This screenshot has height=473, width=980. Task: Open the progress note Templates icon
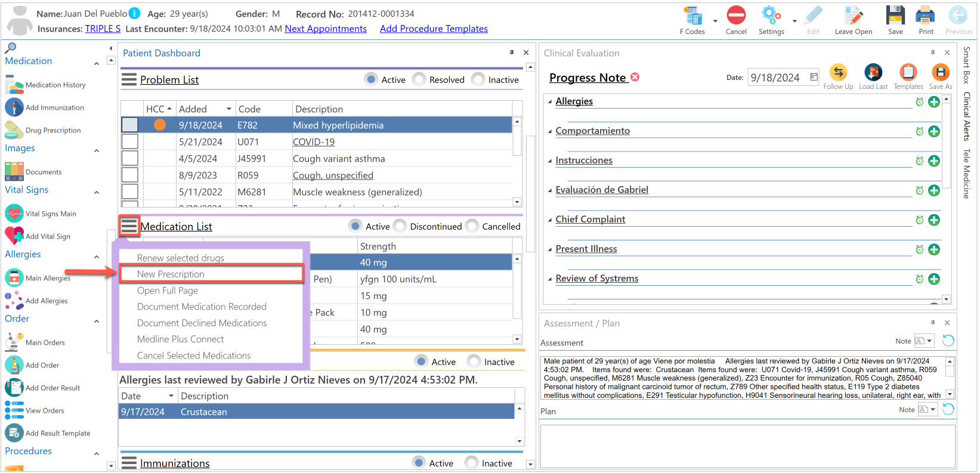pos(908,72)
